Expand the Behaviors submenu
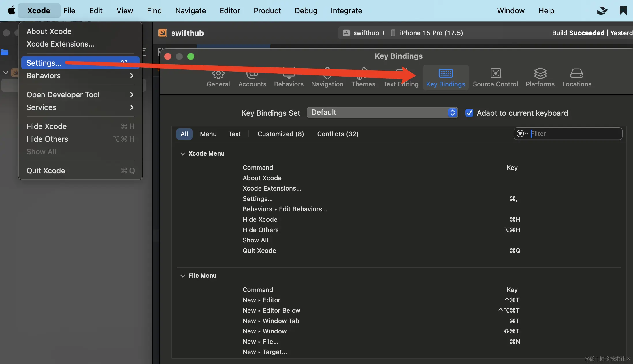 pos(80,76)
